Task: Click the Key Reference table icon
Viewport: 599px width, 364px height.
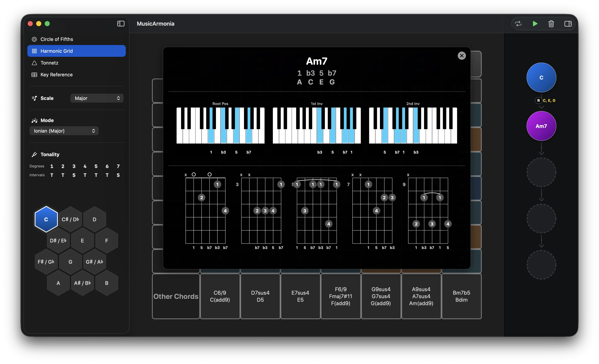Action: click(x=34, y=75)
